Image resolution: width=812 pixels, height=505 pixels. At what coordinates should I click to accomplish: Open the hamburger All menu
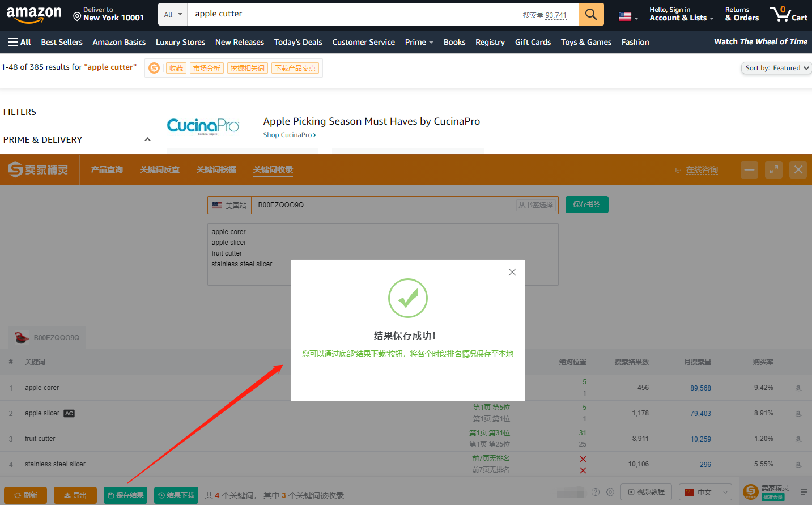point(19,42)
